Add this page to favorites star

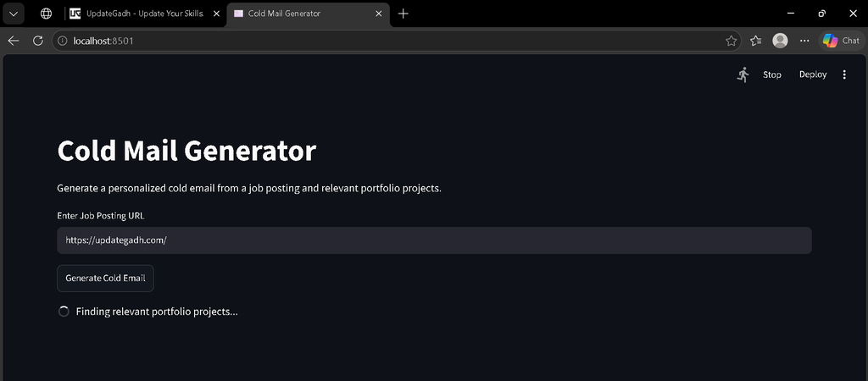click(x=731, y=41)
